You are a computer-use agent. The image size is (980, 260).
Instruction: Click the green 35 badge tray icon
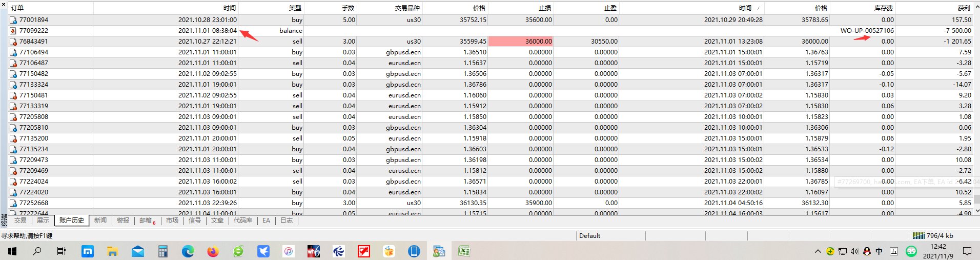pos(911,251)
